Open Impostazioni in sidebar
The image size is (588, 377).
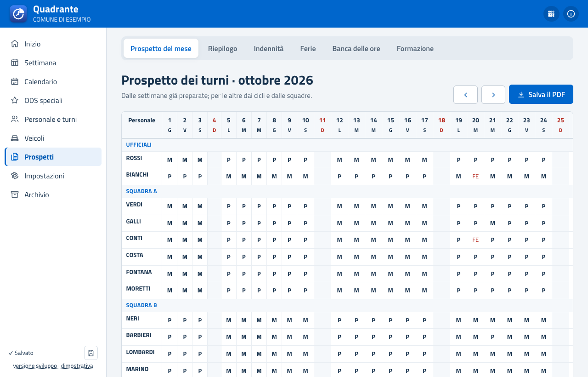pyautogui.click(x=53, y=176)
